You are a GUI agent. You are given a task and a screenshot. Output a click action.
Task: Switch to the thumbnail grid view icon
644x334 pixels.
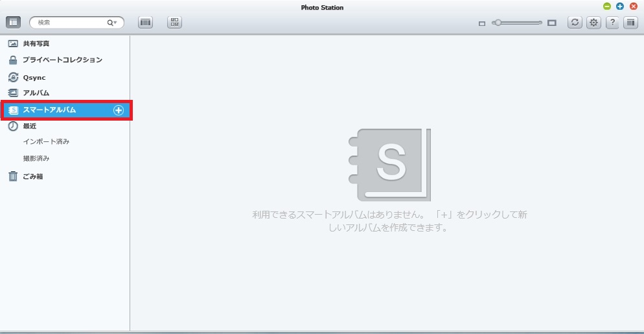click(174, 23)
